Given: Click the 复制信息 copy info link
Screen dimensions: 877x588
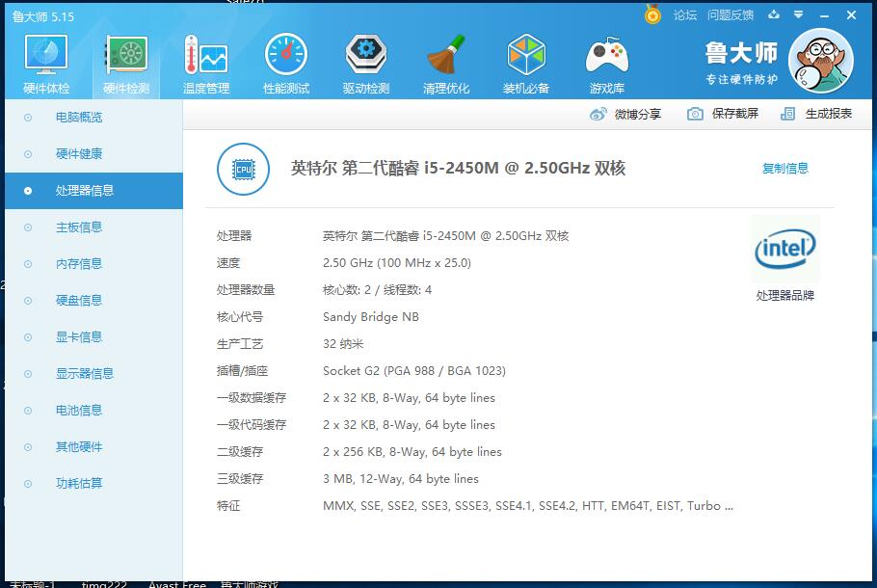Looking at the screenshot, I should (784, 168).
